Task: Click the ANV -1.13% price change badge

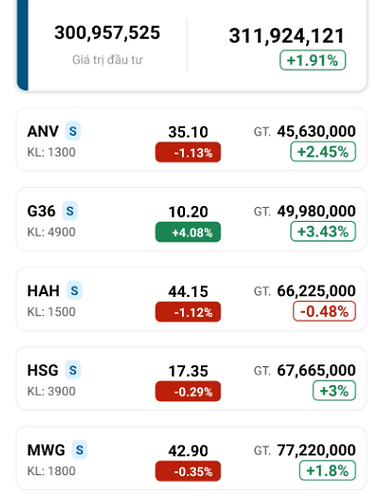Action: click(x=188, y=152)
